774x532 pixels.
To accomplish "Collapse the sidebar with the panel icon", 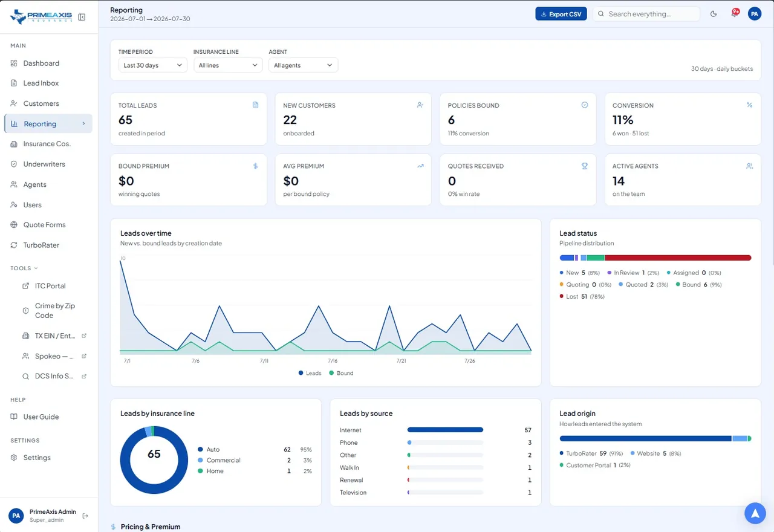I will tap(82, 17).
